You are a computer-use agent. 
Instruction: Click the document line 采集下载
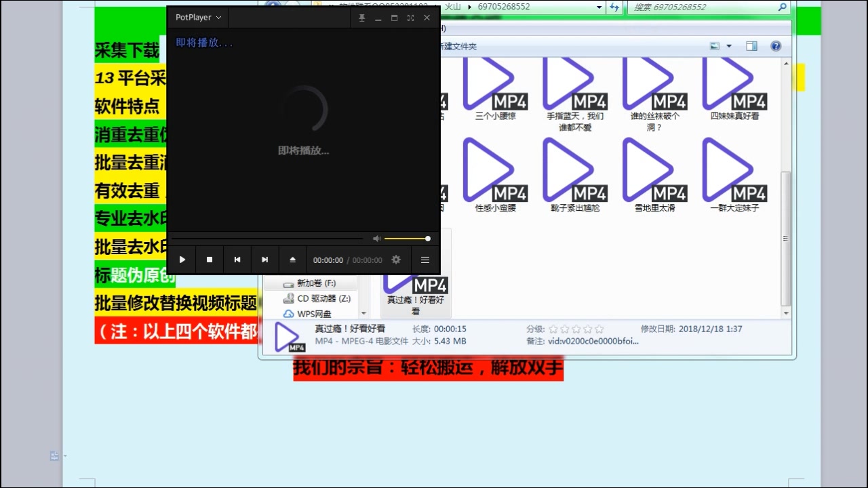pos(127,50)
